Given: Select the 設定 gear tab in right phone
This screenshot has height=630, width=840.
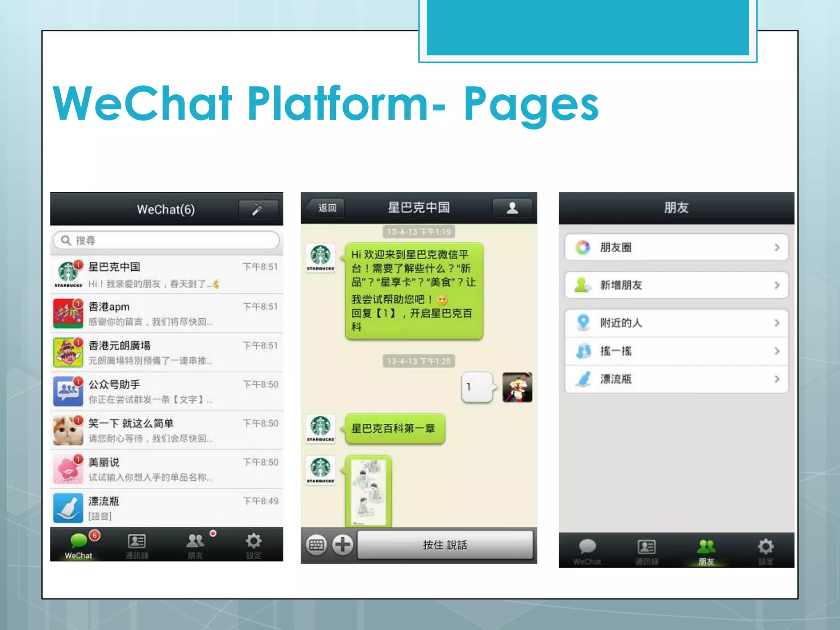Looking at the screenshot, I should 766,551.
